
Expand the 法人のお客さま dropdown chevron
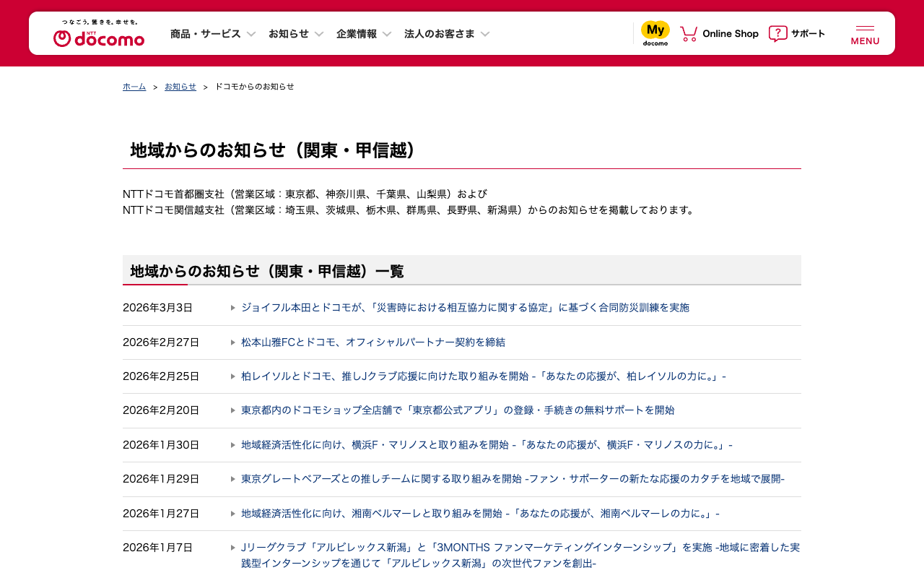tap(485, 34)
